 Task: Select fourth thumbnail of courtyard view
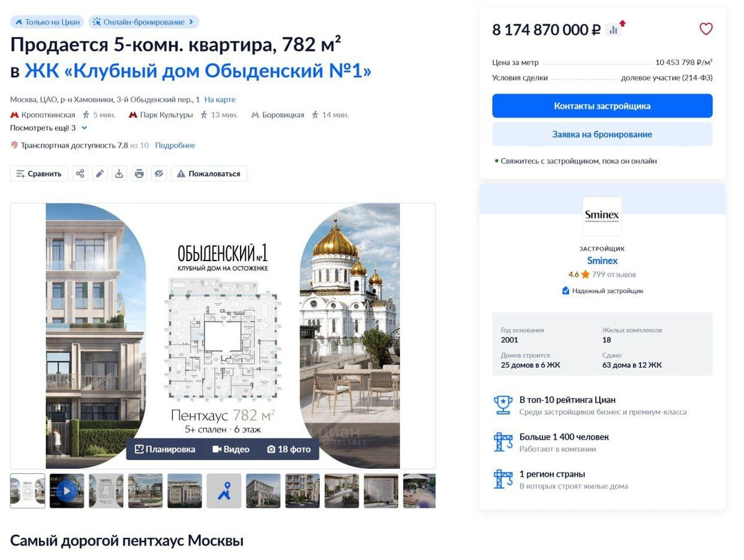pyautogui.click(x=145, y=491)
